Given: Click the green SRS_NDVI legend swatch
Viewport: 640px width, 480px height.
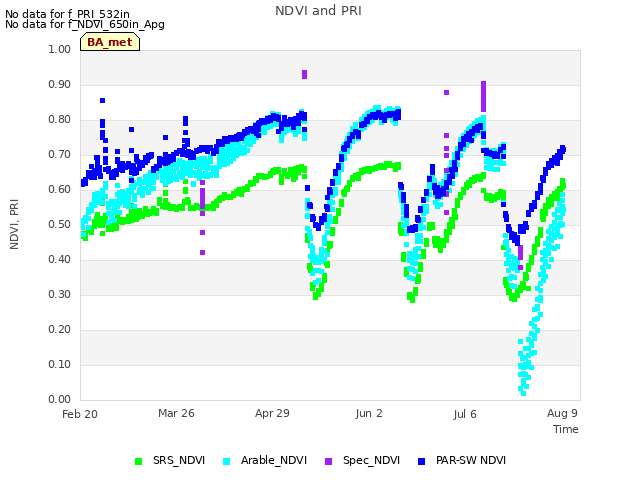Looking at the screenshot, I should pos(138,462).
